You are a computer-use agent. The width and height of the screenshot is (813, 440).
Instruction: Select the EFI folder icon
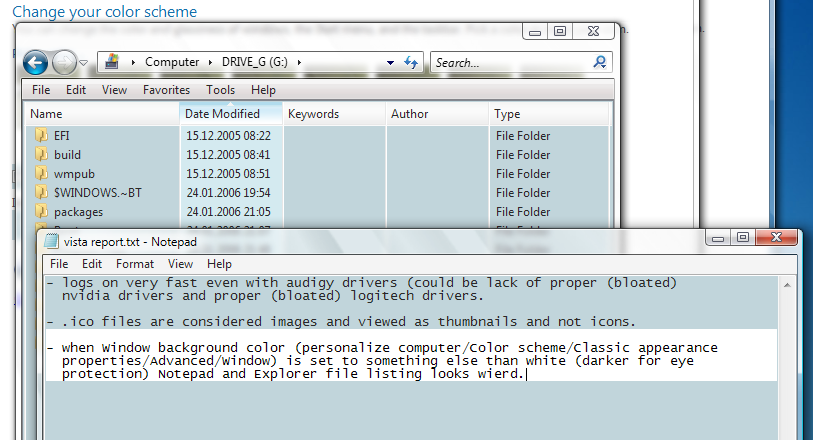pos(41,135)
